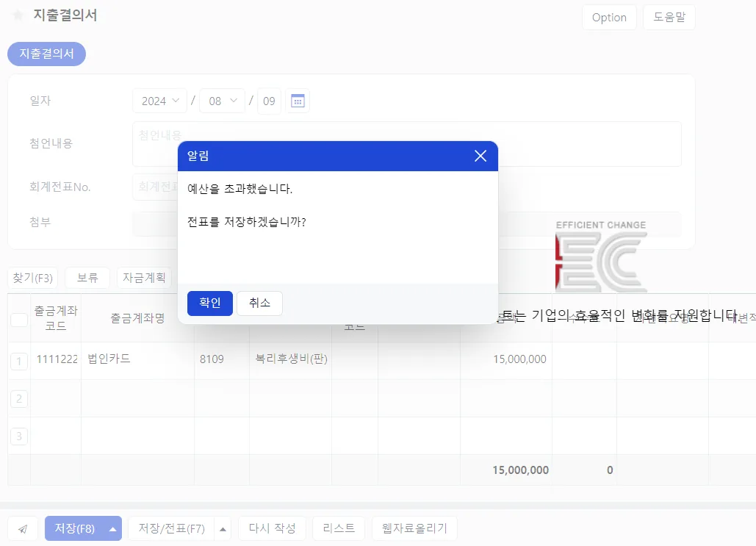Confirm saving with 확인 button
Screen dimensions: 756x546
pos(209,303)
